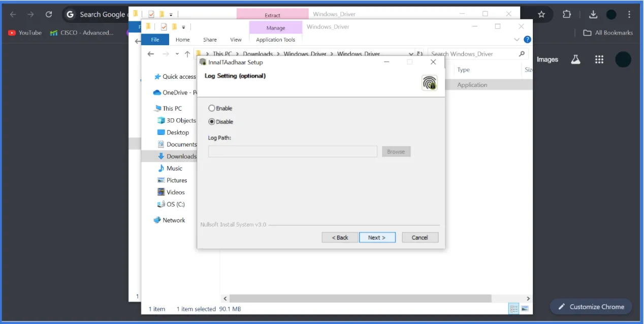
Task: Open Music folder in navigation pane
Action: coord(170,168)
